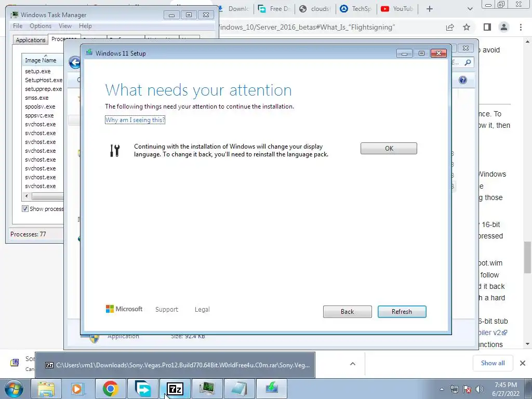The height and width of the screenshot is (399, 532).
Task: Click 'Show all' downloads button
Action: (493, 363)
